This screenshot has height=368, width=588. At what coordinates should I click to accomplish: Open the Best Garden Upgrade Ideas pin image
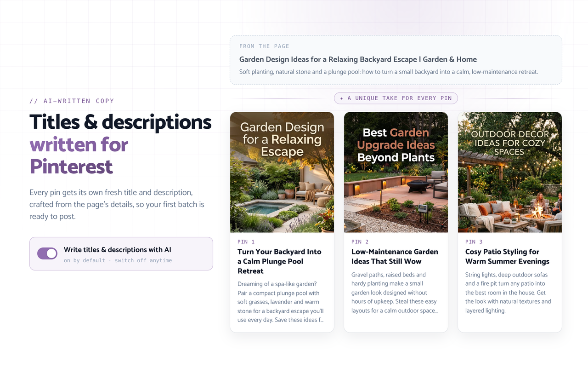396,172
